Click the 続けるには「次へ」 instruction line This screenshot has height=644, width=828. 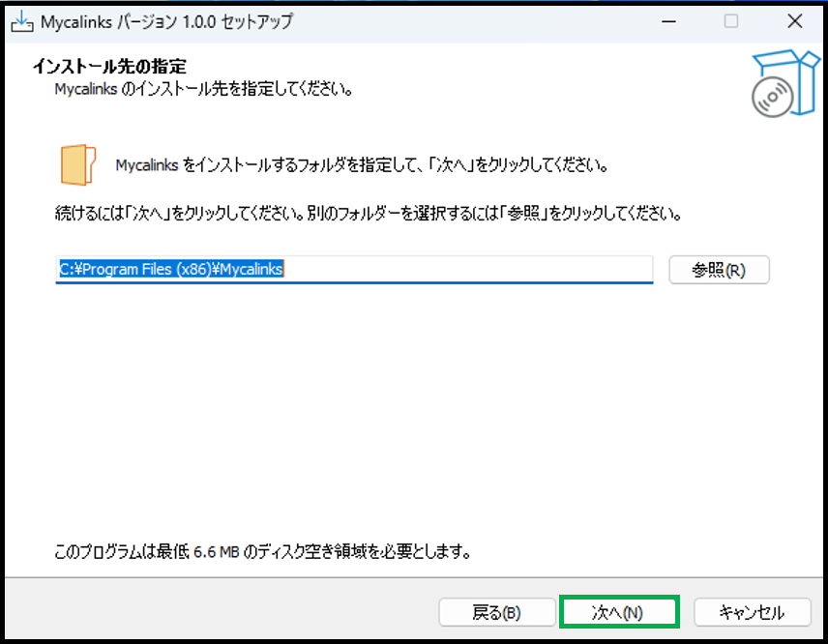coord(369,213)
